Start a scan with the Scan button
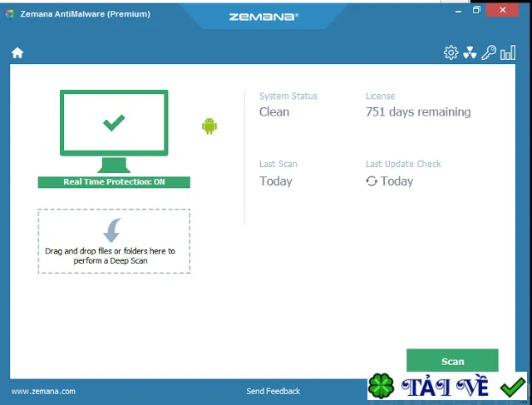The height and width of the screenshot is (405, 532). (x=452, y=361)
